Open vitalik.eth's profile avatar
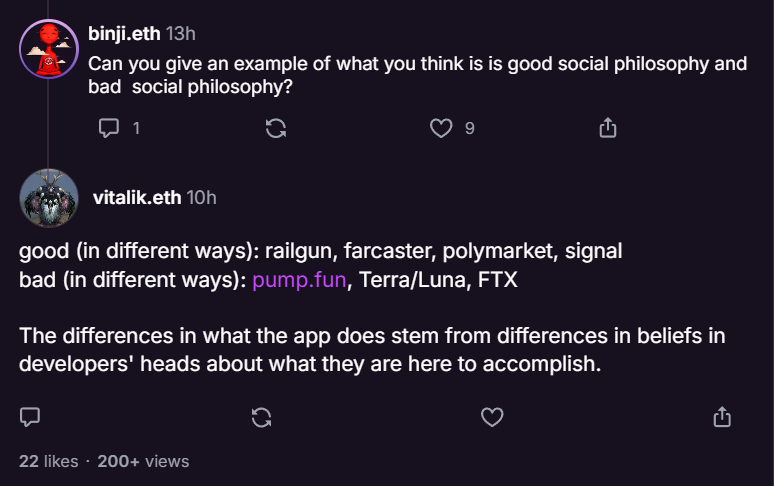The width and height of the screenshot is (774, 486). 48,197
